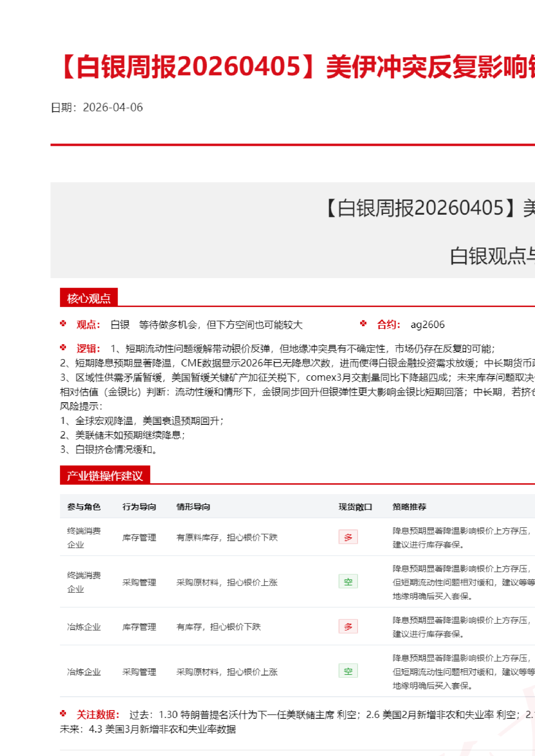Click the 策略推荐 column header

(409, 507)
